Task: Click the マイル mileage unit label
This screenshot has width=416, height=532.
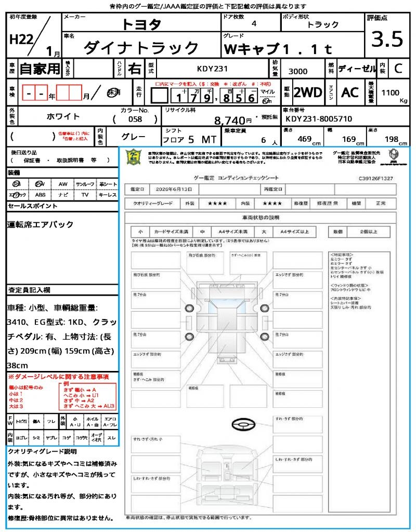Action: click(x=268, y=91)
